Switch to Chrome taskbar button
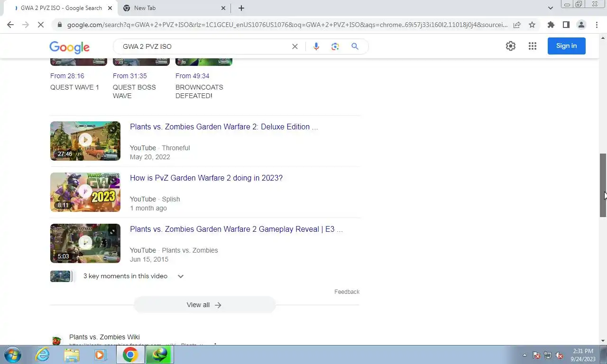Screen dimensions: 607x364 click(x=130, y=355)
